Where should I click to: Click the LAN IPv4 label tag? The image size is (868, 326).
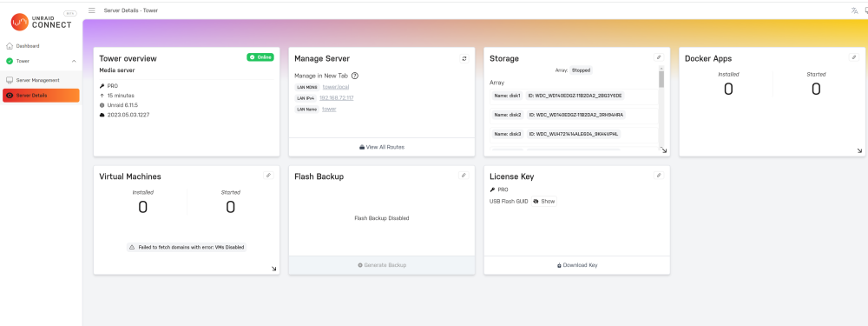(x=306, y=98)
